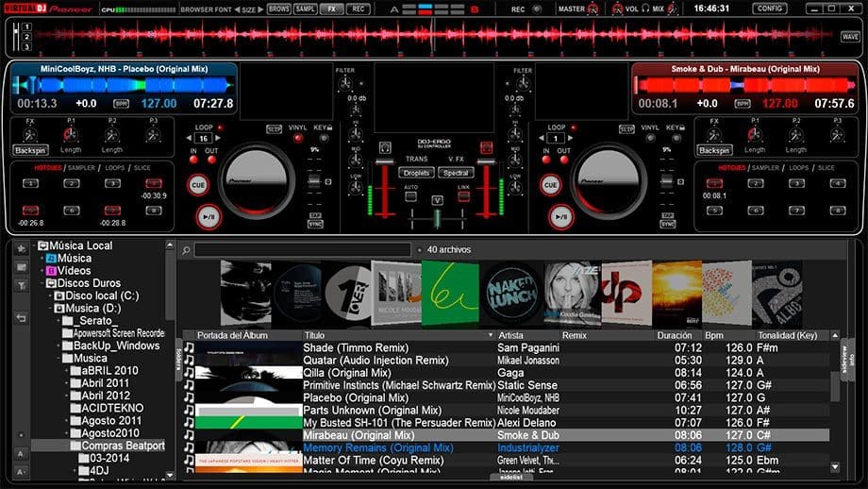Sync the left deck with SYNC button
868x489 pixels.
coord(315,225)
